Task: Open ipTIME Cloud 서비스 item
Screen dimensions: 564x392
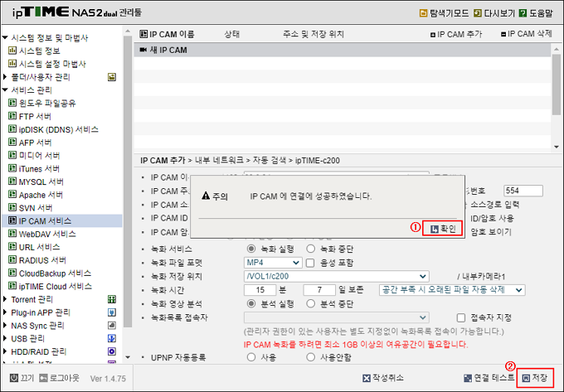Action: (x=50, y=287)
